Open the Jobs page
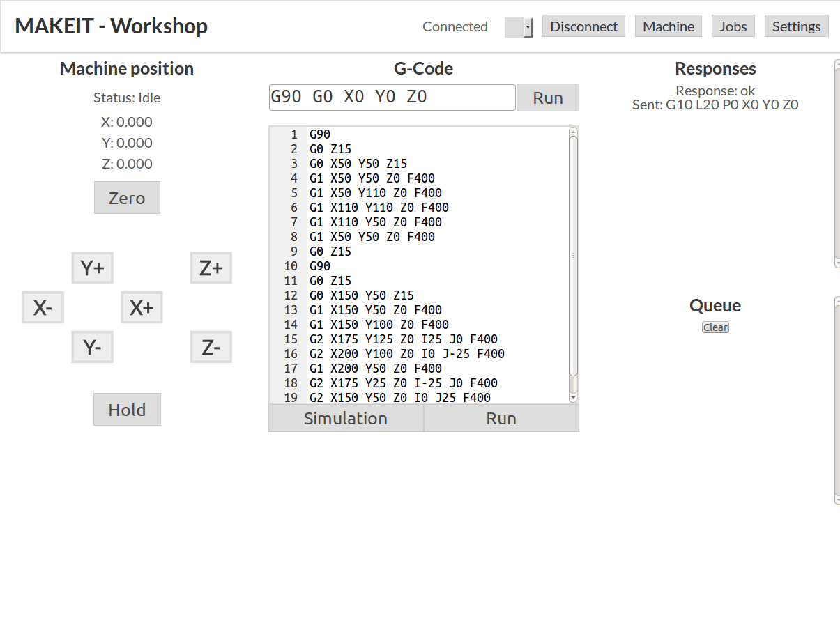 pos(733,26)
